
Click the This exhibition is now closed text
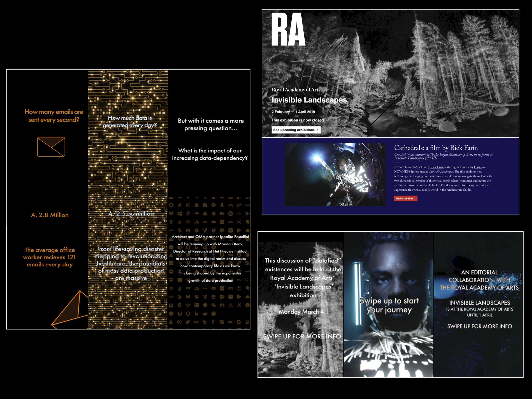pyautogui.click(x=298, y=120)
